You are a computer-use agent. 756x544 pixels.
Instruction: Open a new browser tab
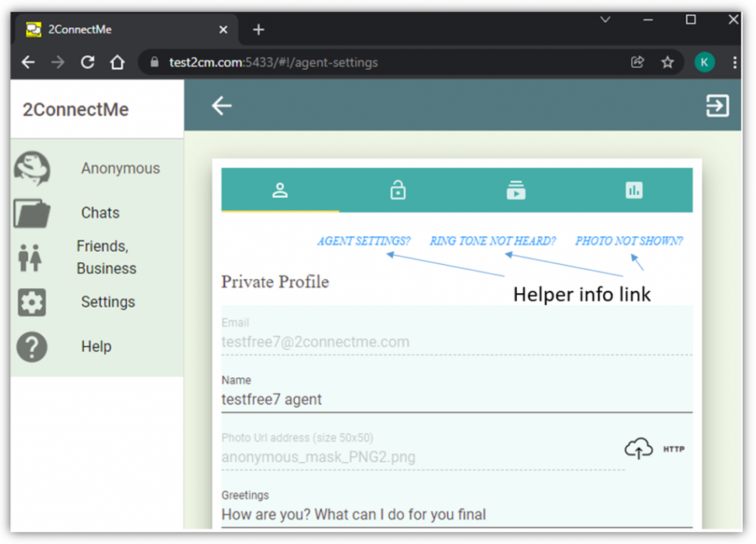258,30
